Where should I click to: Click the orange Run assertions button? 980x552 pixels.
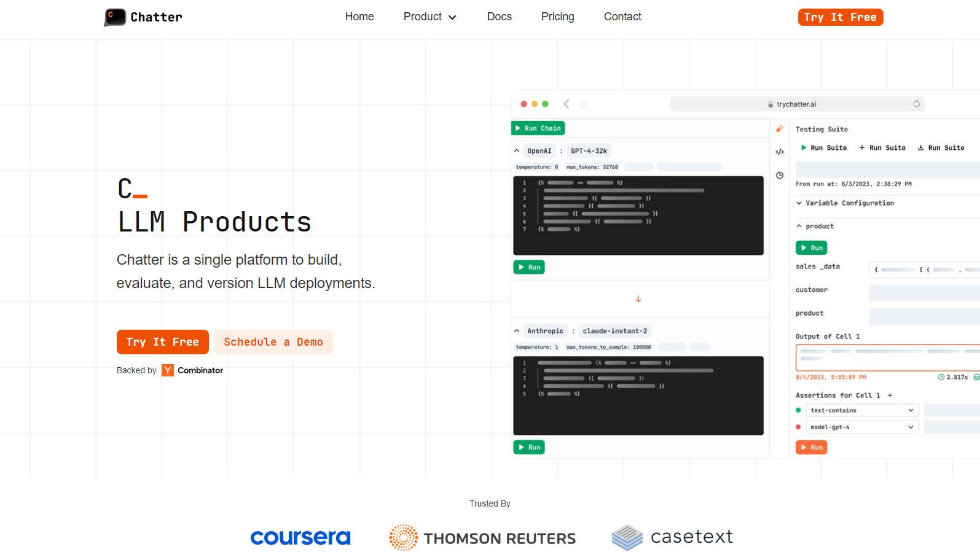pos(811,448)
